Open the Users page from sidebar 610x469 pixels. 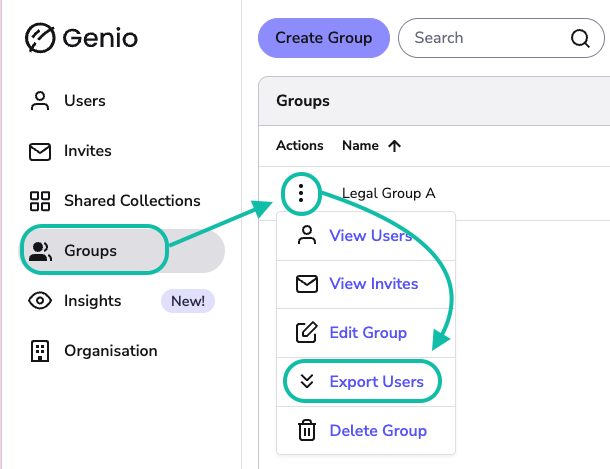pyautogui.click(x=122, y=101)
